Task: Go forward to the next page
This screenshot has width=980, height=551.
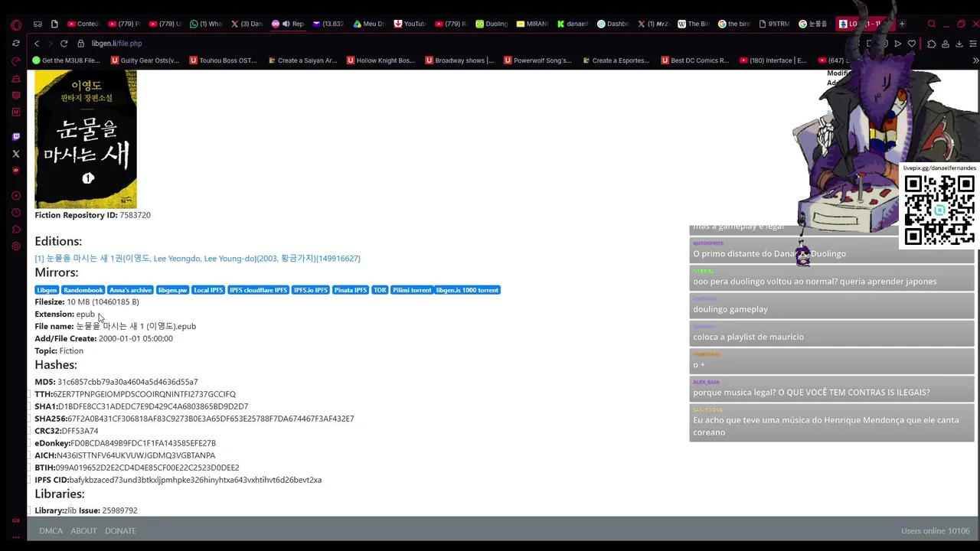Action: pyautogui.click(x=50, y=44)
